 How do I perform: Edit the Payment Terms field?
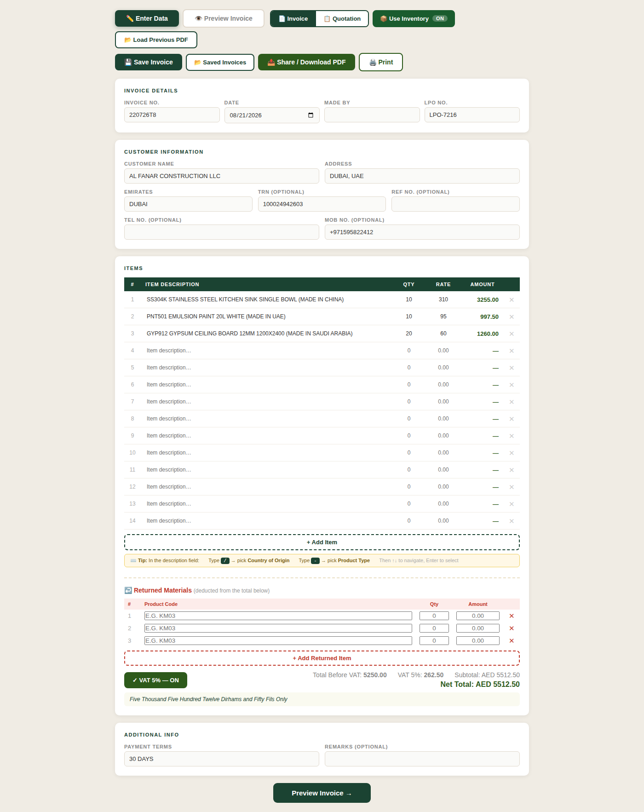click(x=222, y=759)
